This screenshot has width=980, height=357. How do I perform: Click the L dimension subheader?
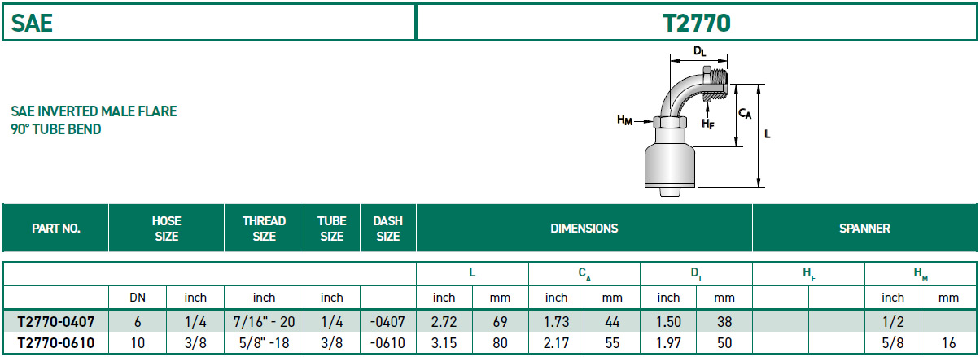[x=472, y=274]
